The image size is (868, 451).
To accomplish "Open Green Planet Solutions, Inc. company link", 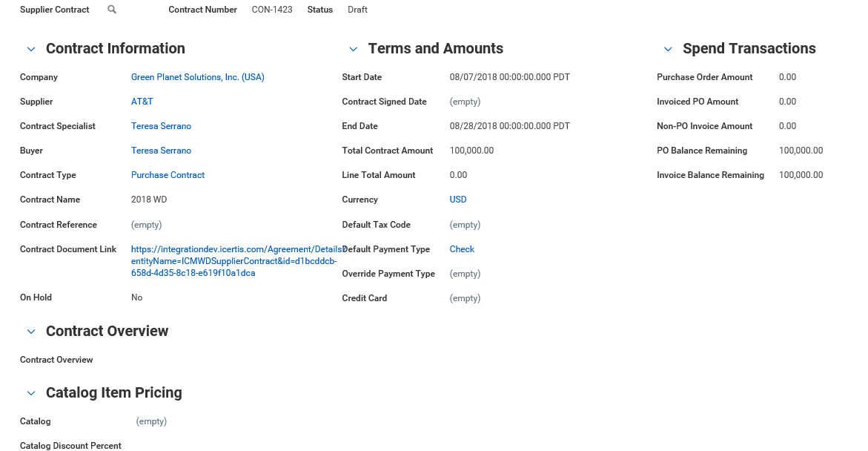I will (197, 77).
